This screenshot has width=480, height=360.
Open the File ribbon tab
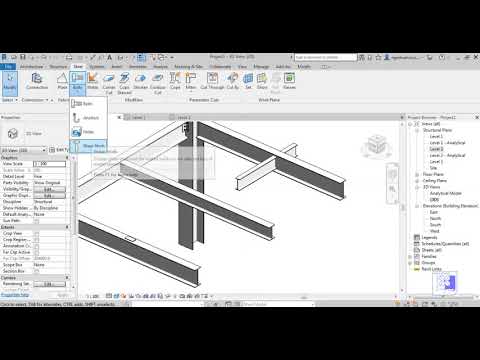click(x=8, y=67)
